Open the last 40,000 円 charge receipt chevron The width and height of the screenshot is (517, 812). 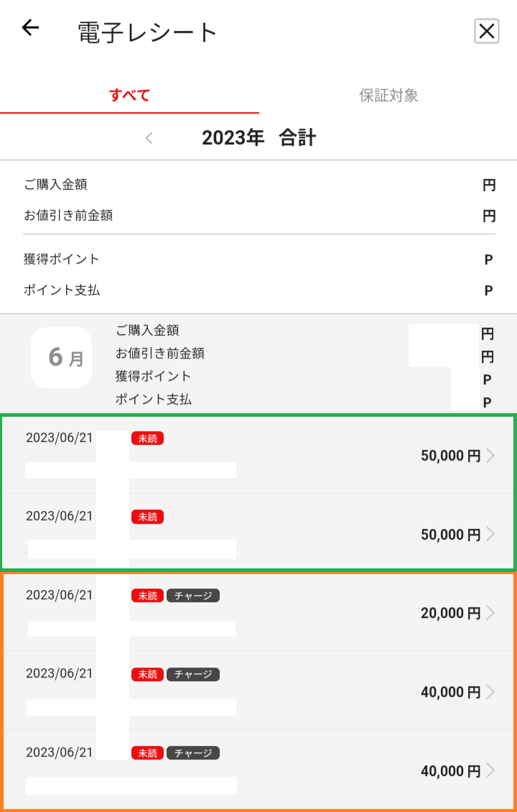pyautogui.click(x=490, y=770)
